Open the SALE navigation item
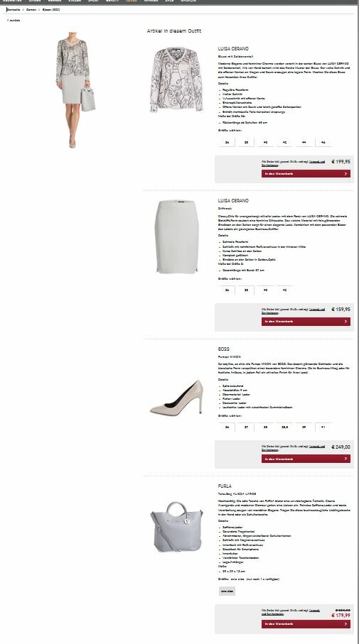 (x=169, y=1)
